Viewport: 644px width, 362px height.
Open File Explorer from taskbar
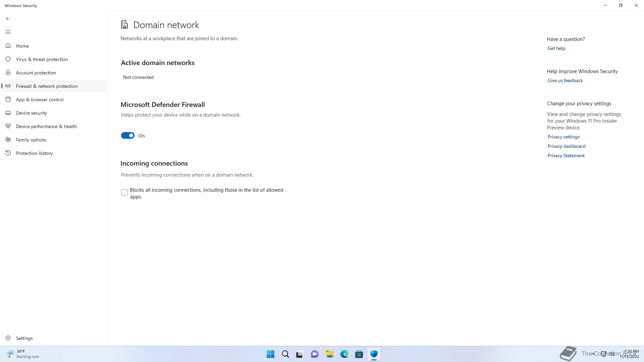pyautogui.click(x=329, y=354)
